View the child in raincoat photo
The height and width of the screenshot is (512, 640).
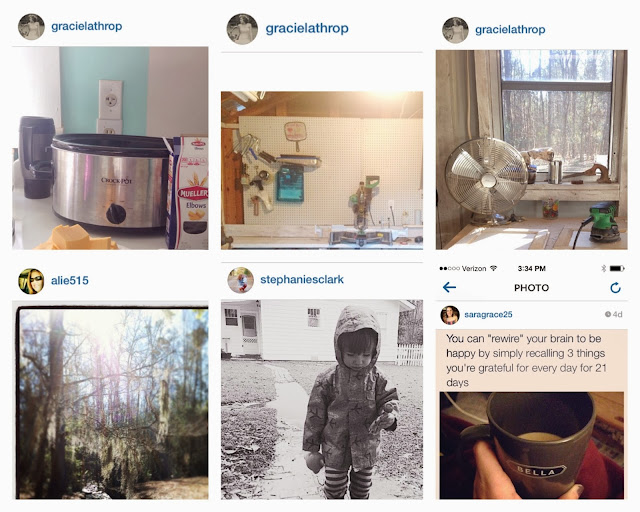[322, 399]
